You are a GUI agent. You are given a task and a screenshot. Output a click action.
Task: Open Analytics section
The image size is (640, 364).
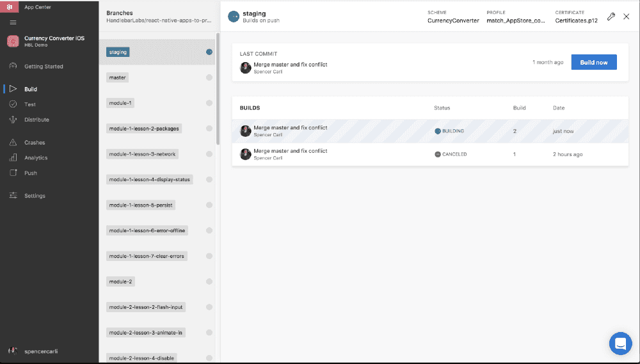pyautogui.click(x=36, y=157)
